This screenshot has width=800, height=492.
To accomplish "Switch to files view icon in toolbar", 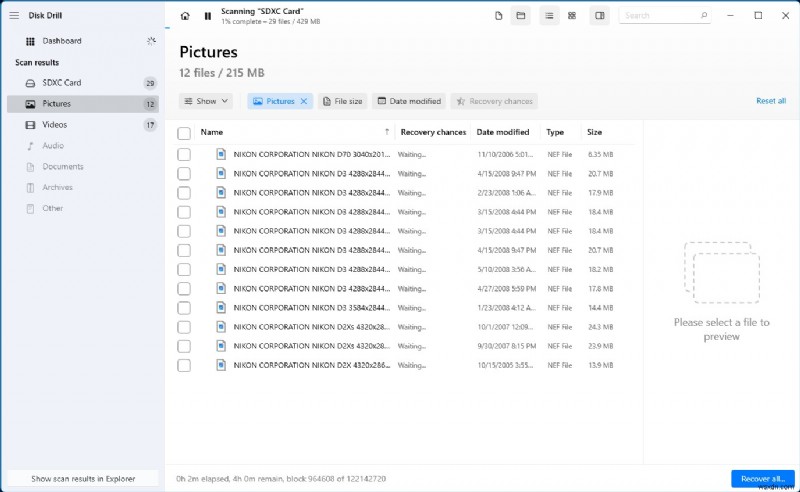I will (x=498, y=16).
